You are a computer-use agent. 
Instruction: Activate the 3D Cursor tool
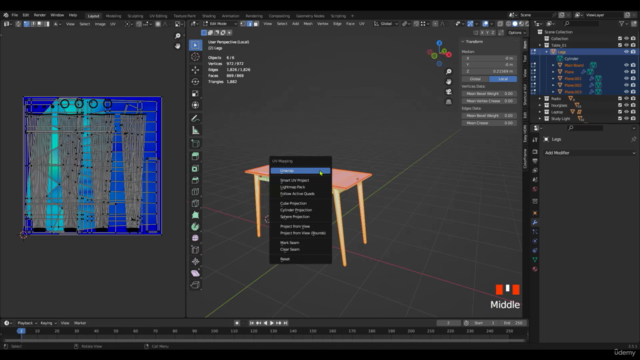pos(196,57)
